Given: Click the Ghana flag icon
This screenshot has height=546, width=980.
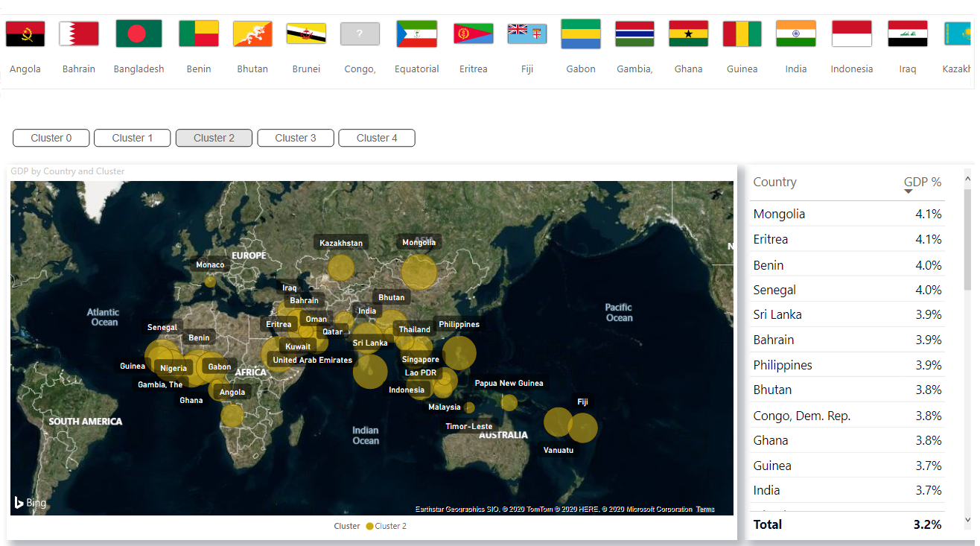Looking at the screenshot, I should click(688, 34).
